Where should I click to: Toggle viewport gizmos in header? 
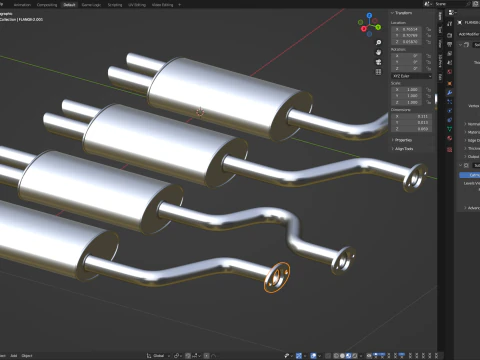[299, 356]
